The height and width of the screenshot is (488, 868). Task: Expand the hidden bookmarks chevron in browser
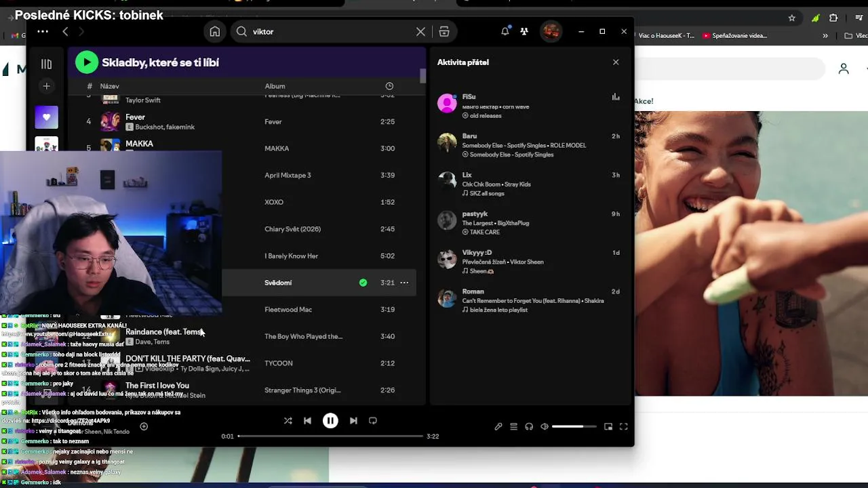[x=825, y=36]
